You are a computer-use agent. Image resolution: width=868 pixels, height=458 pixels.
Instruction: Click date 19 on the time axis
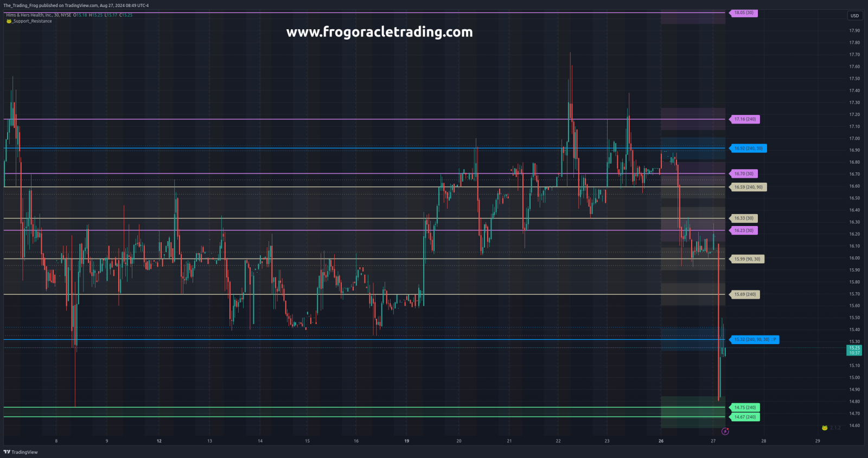pos(406,441)
